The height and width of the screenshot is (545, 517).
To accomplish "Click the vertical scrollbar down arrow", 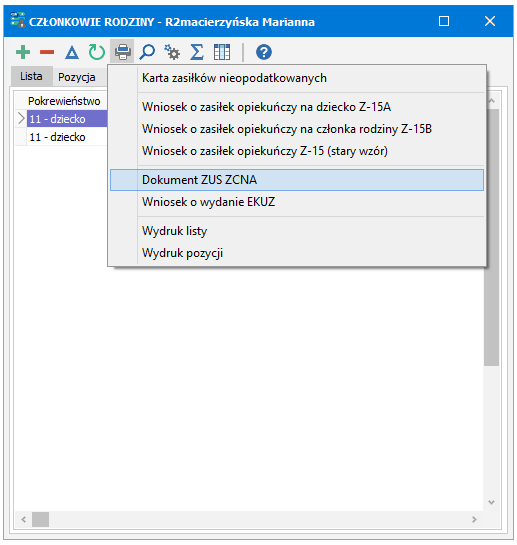I will 491,502.
